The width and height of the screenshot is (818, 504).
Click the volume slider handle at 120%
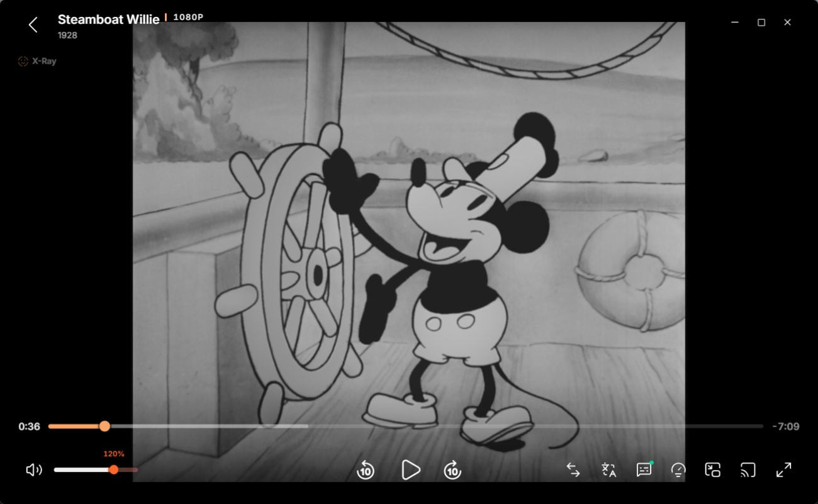[x=113, y=469]
